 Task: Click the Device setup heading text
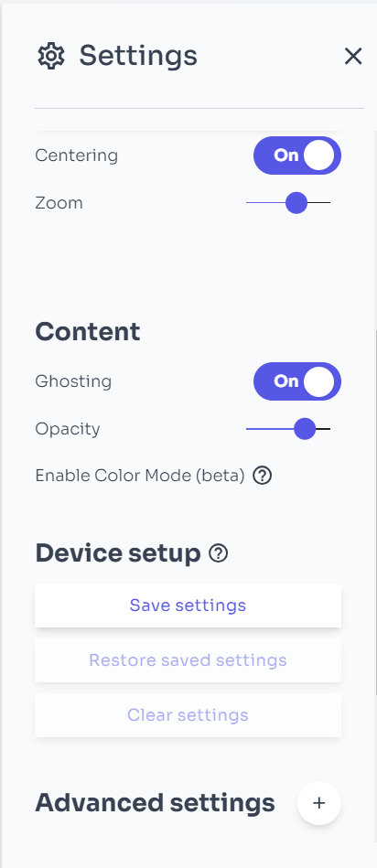[118, 553]
